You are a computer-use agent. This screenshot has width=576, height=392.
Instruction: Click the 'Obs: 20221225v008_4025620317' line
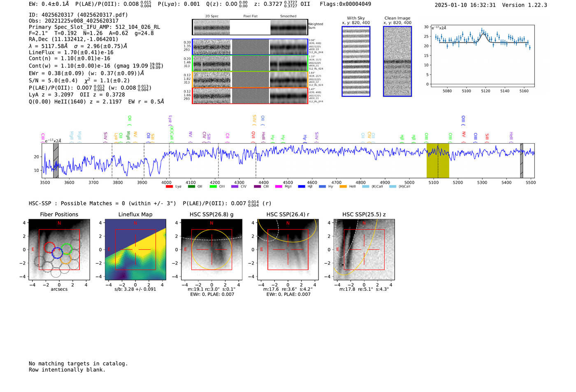coord(74,21)
